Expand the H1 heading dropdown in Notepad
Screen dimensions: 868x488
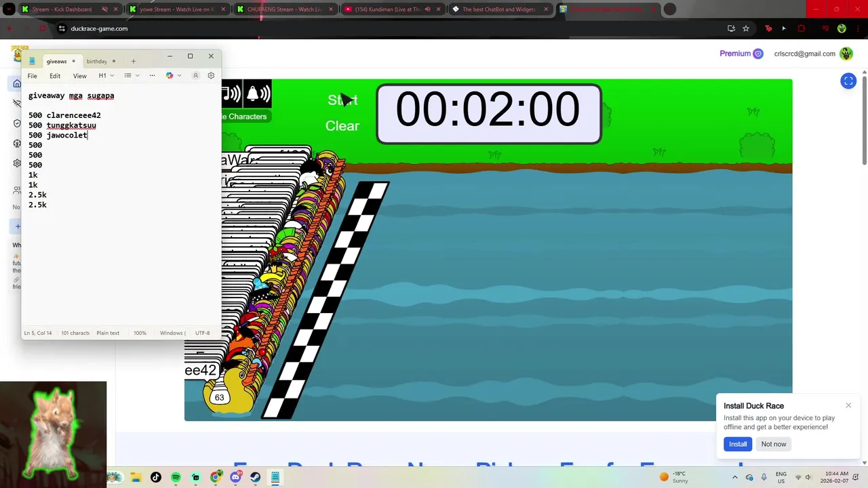pyautogui.click(x=106, y=76)
